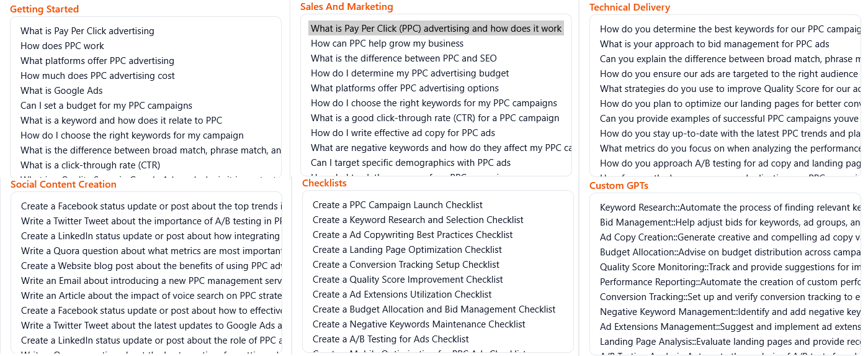Select 'Landing Page Analysis::Evaluate' GPT item

pyautogui.click(x=726, y=342)
